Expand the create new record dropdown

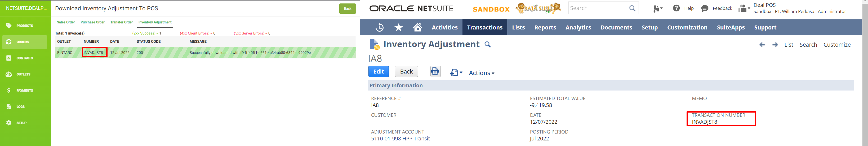456,72
